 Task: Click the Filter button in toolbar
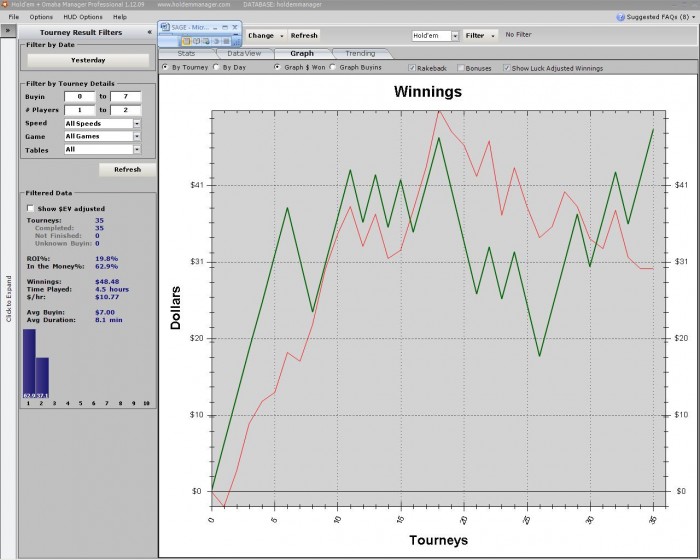(475, 36)
